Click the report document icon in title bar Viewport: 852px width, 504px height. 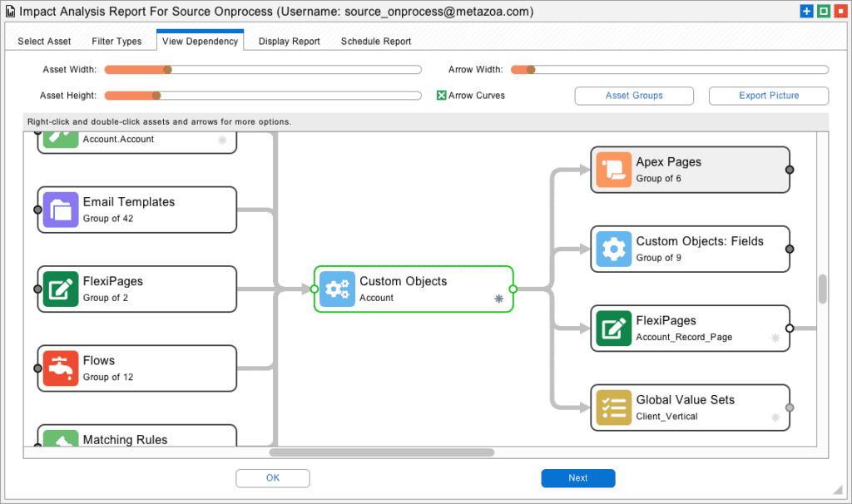tap(10, 12)
